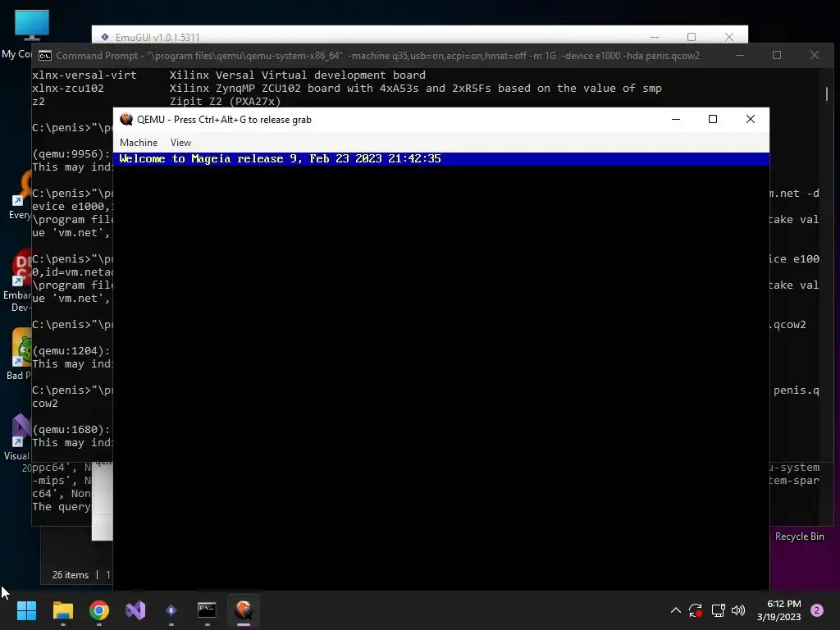Minimize the QEMU window
Image resolution: width=840 pixels, height=630 pixels.
click(x=676, y=120)
